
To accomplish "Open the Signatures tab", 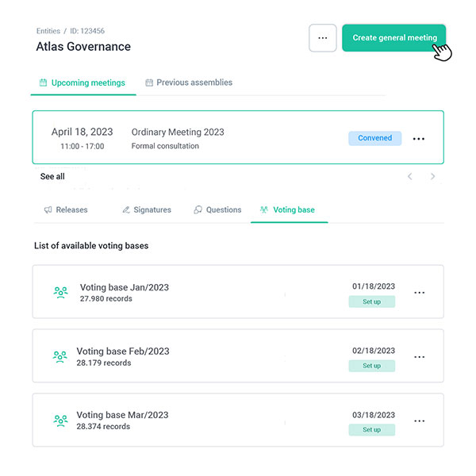I will (147, 210).
